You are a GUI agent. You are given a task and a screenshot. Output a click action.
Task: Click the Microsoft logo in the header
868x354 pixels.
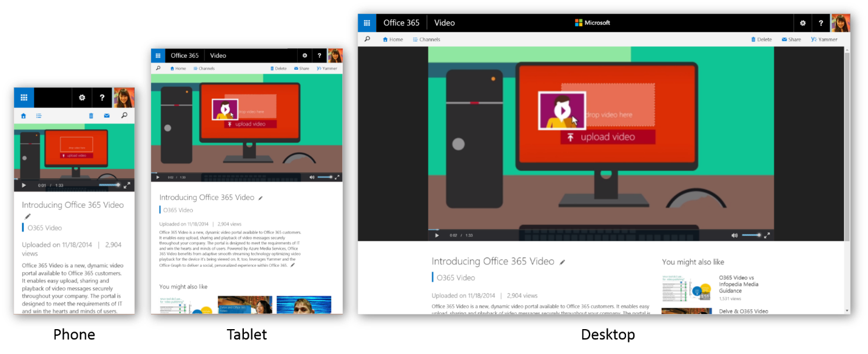coord(592,22)
